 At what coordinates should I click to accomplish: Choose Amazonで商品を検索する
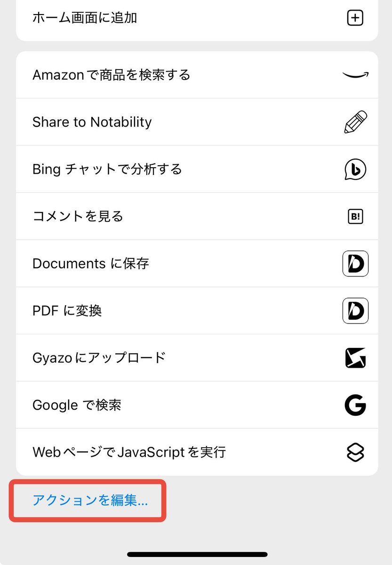click(111, 75)
